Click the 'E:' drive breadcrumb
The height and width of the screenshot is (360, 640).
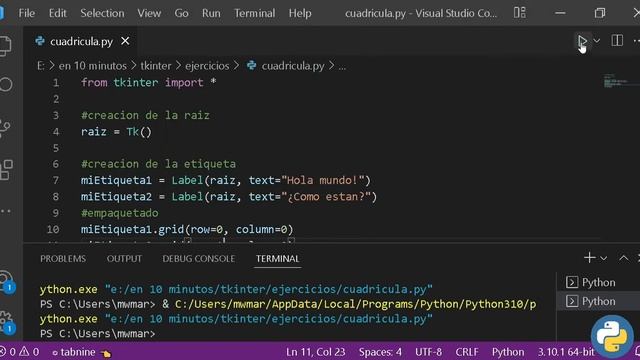point(40,66)
